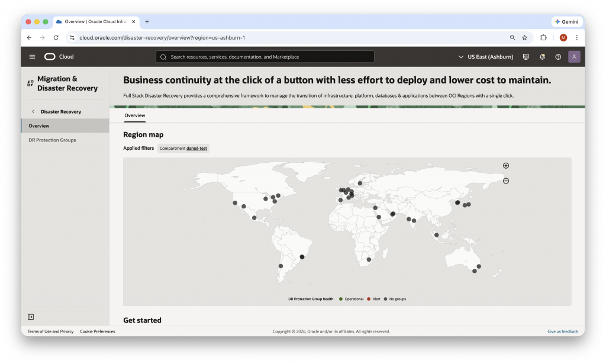Click the Singapore region dot
606x364 pixels.
click(436, 235)
